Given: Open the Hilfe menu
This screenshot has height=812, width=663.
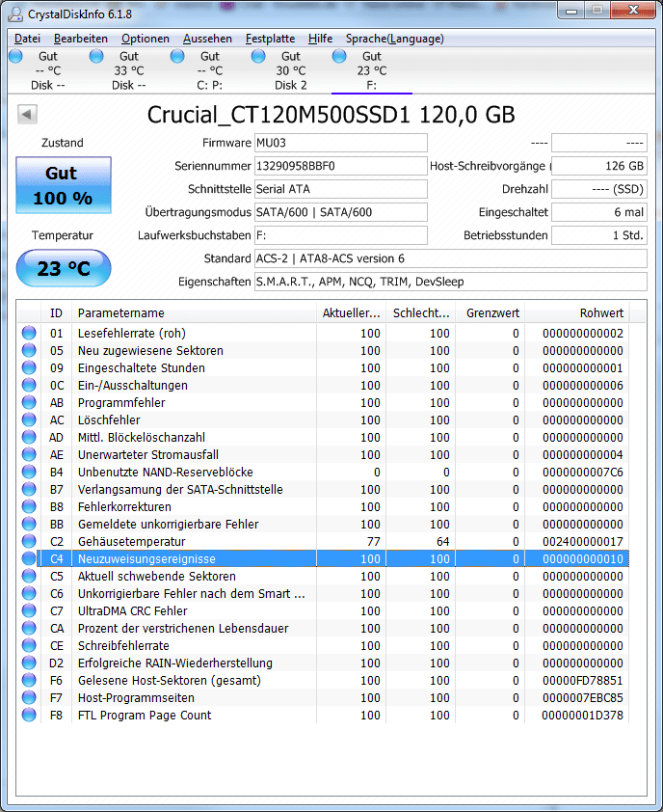Looking at the screenshot, I should 320,39.
